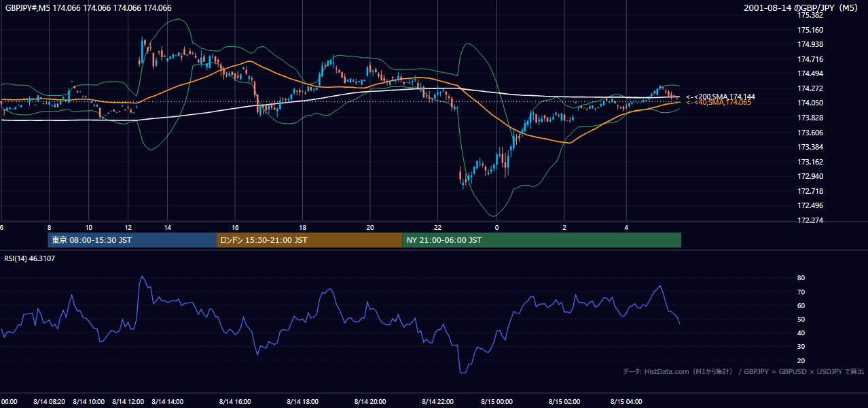This screenshot has height=408, width=868.
Task: Select the 東京 08:00-15:30 JST session bar
Action: click(132, 240)
